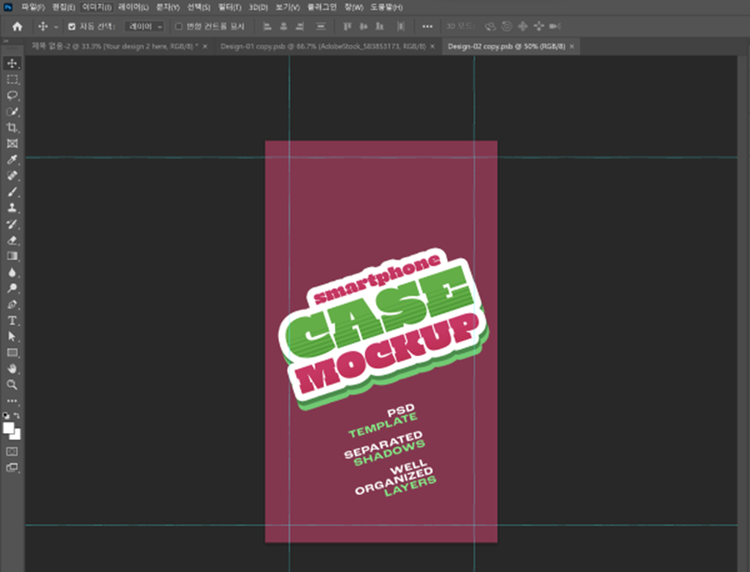Viewport: 750px width, 572px height.
Task: Toggle Quick Mask mode in toolbar
Action: 13,451
